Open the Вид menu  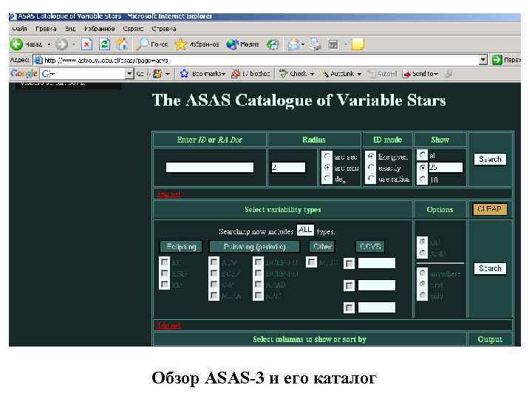[70, 29]
